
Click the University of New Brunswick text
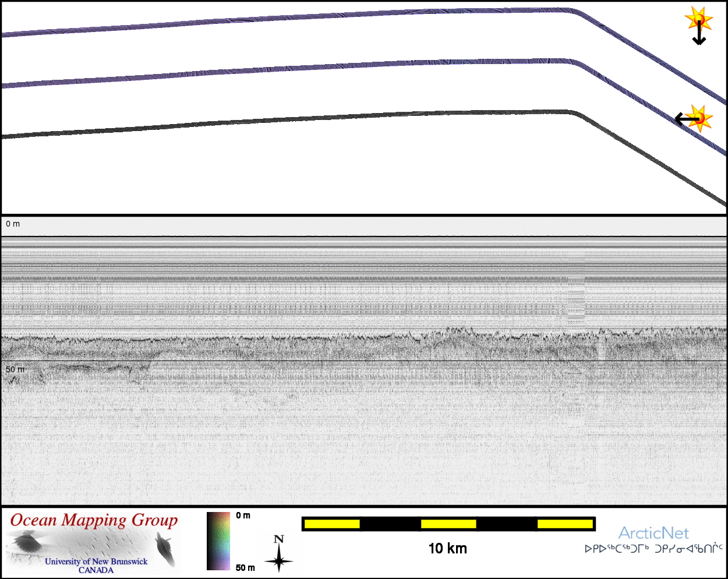tap(96, 562)
